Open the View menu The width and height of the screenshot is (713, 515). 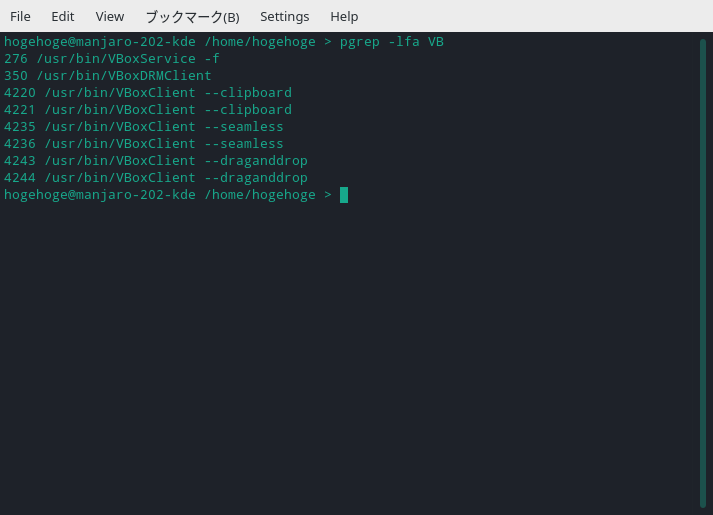[x=110, y=16]
